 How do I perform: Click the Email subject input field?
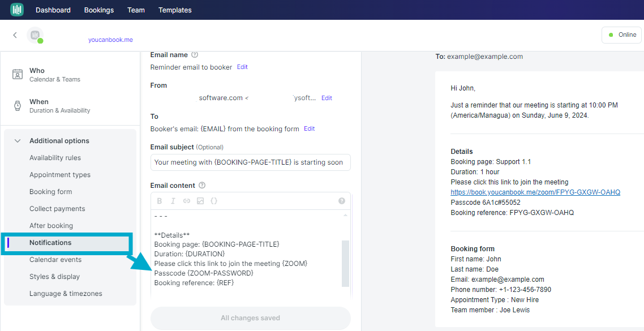tap(250, 162)
